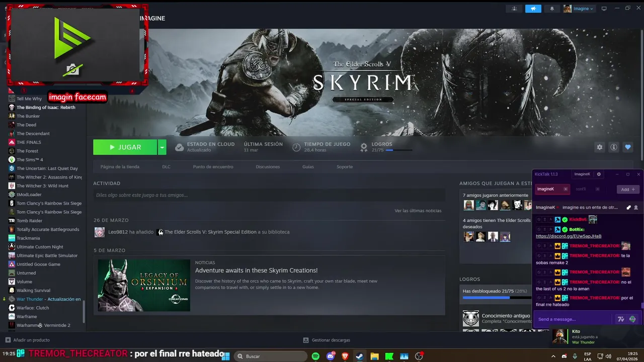This screenshot has width=644, height=362.
Task: Click the 'The Sims 4' game icon
Action: (x=12, y=159)
